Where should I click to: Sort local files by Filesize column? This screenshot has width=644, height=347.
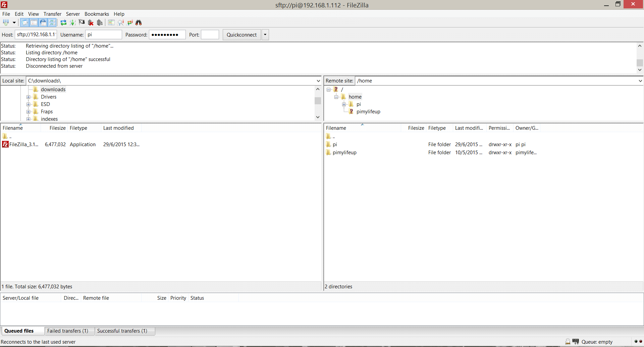[54, 128]
